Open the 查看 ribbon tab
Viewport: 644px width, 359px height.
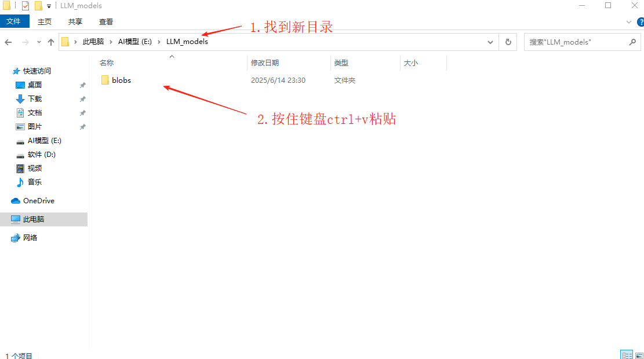pyautogui.click(x=106, y=22)
